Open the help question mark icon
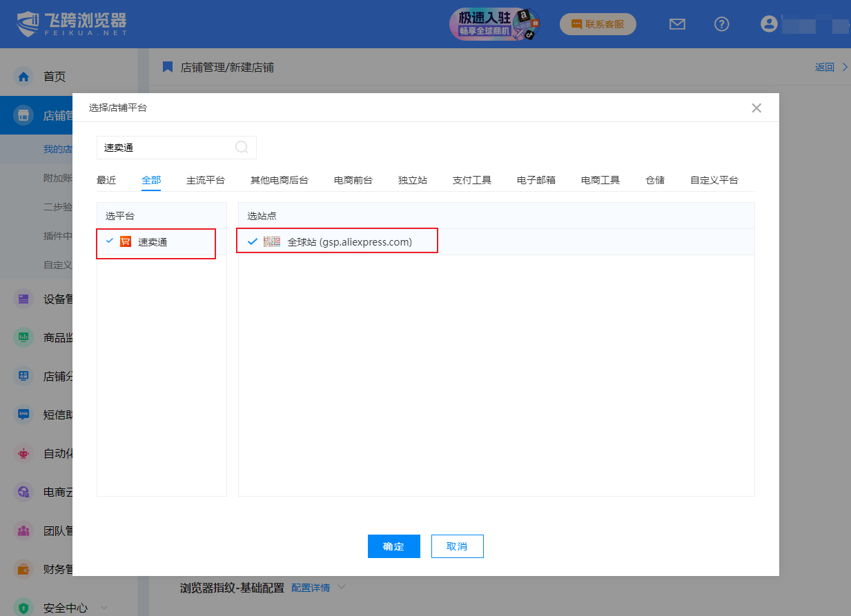This screenshot has width=851, height=616. coord(721,24)
